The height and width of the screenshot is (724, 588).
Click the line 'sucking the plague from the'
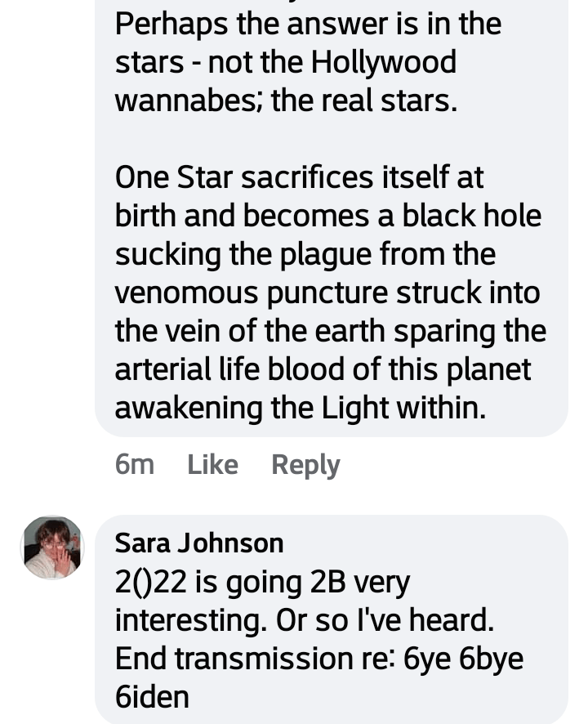pyautogui.click(x=305, y=254)
